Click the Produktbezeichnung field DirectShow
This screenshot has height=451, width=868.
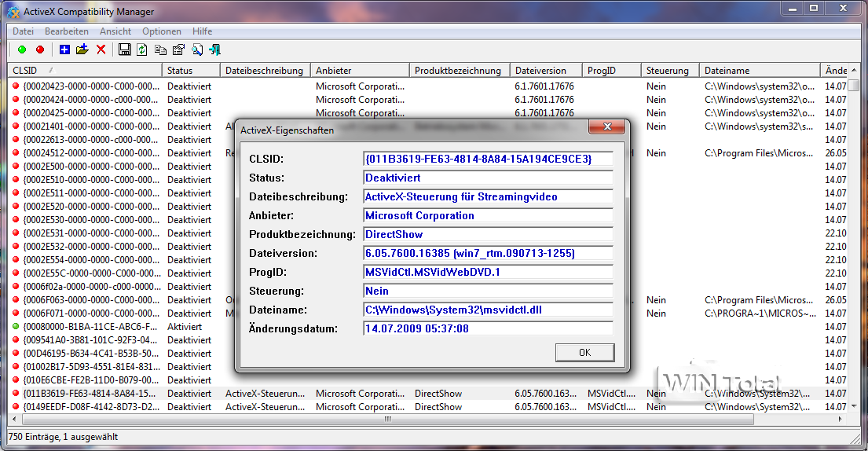489,234
